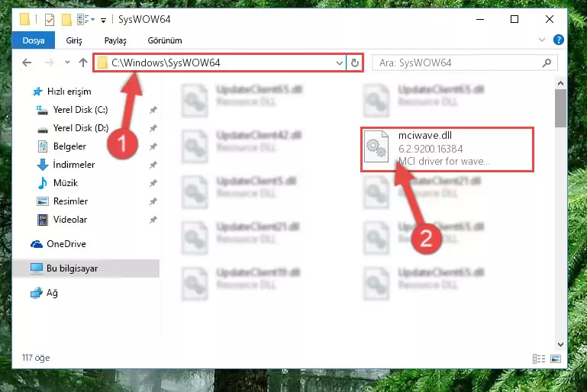Unpin Belgeler via pin icon

coord(153,146)
